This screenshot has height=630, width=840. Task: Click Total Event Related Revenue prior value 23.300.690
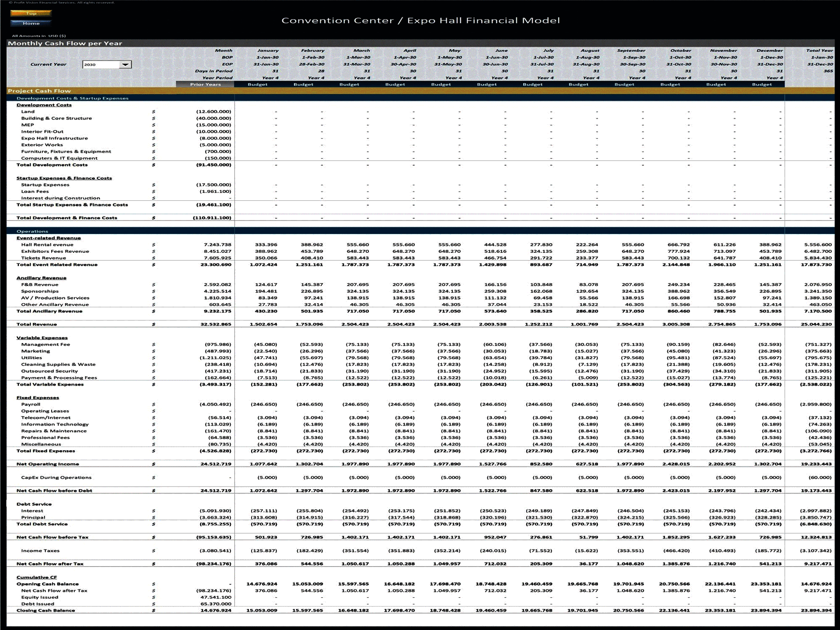pos(216,265)
